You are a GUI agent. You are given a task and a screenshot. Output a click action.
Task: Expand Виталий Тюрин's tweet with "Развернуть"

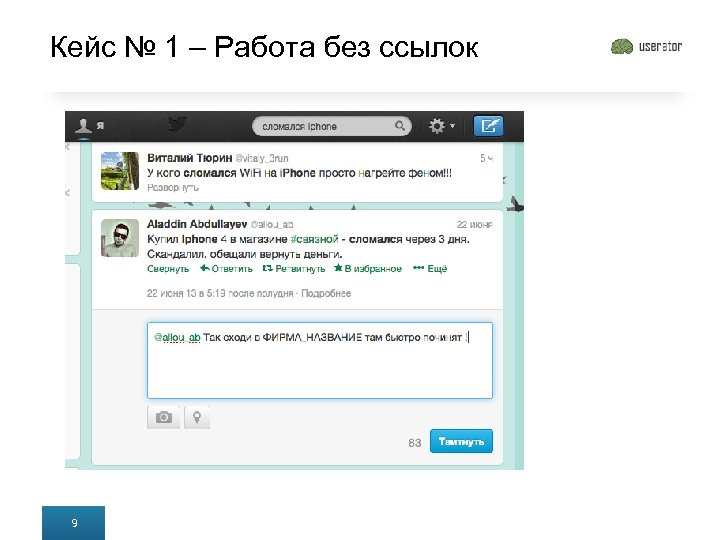click(x=173, y=187)
